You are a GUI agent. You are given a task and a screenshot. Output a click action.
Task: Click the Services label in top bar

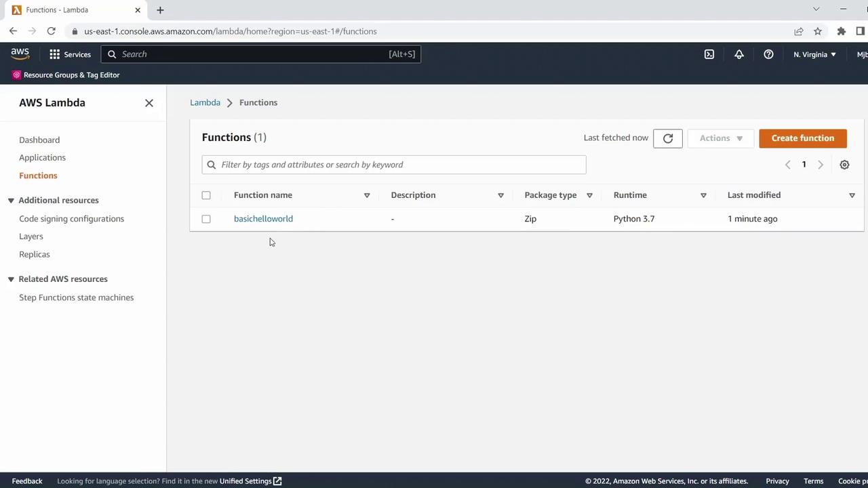77,54
